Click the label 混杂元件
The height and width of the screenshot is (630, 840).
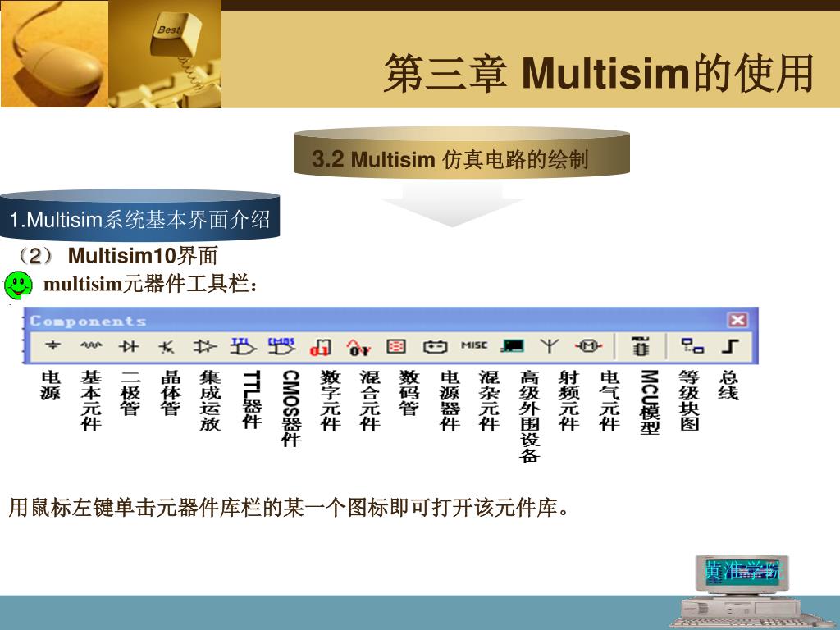[x=489, y=400]
